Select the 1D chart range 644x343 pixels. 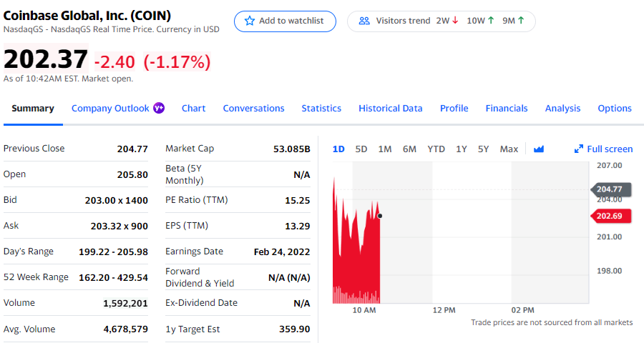coord(338,149)
